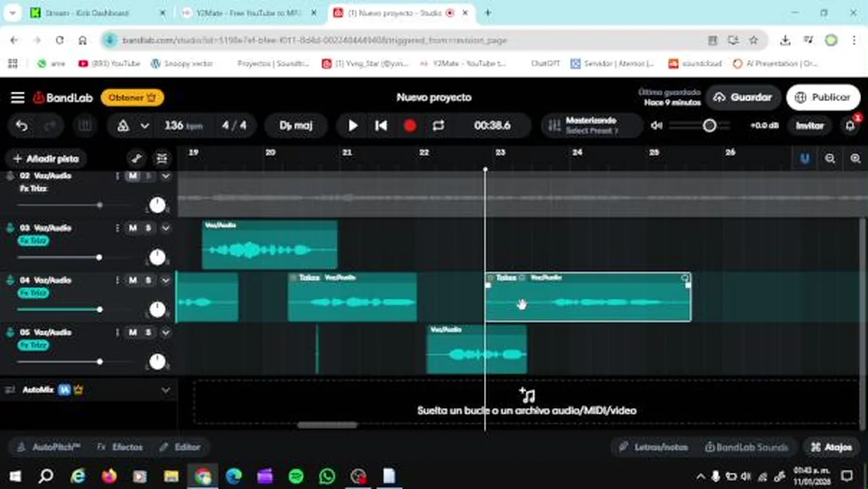The image size is (868, 489).
Task: Open the Masterizando Select Preset menu
Action: (x=592, y=126)
